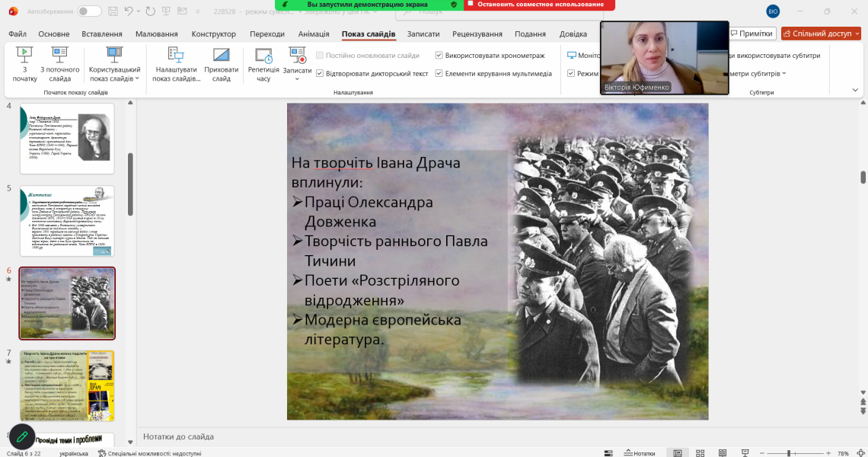This screenshot has height=457, width=868.
Task: Open the Рецензування tab
Action: point(477,34)
